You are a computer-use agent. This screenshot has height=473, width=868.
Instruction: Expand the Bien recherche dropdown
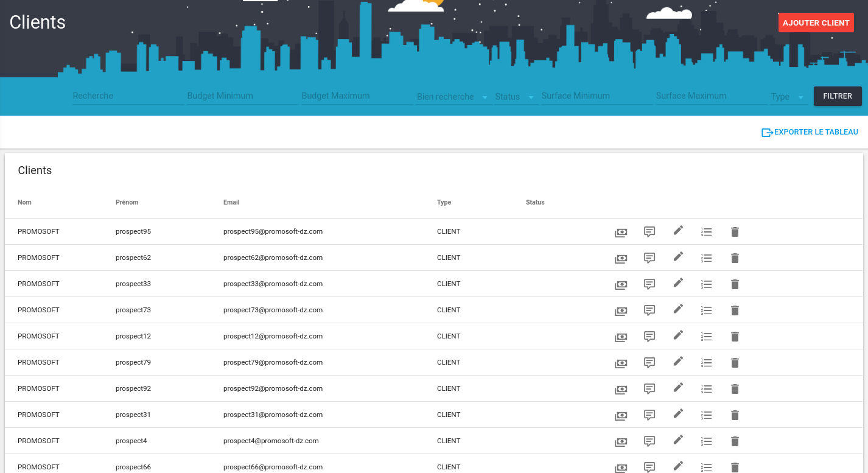pos(453,96)
